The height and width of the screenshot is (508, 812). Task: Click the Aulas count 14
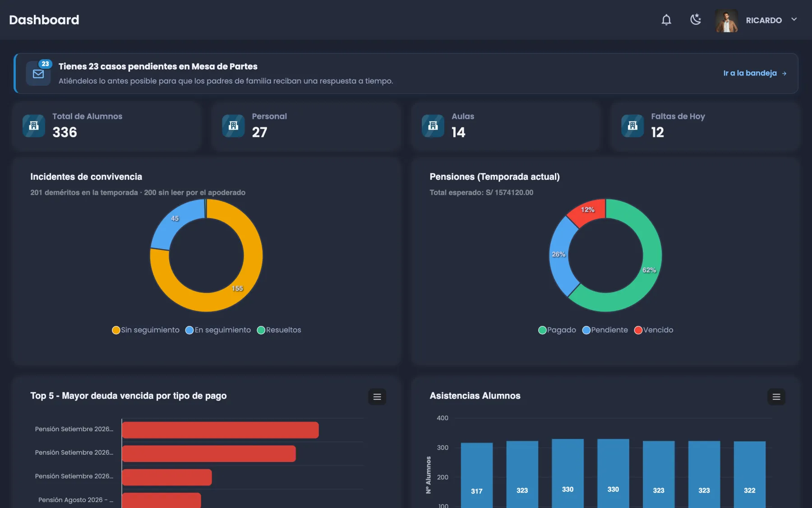tap(458, 132)
